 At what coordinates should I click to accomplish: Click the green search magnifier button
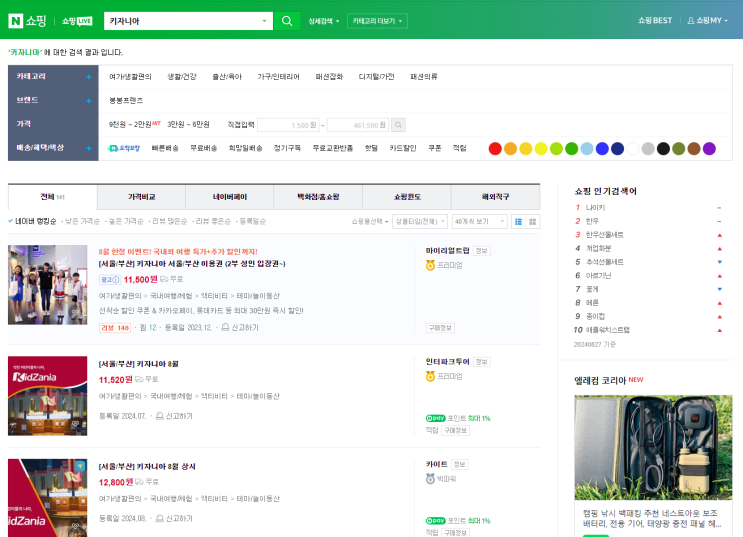287,21
